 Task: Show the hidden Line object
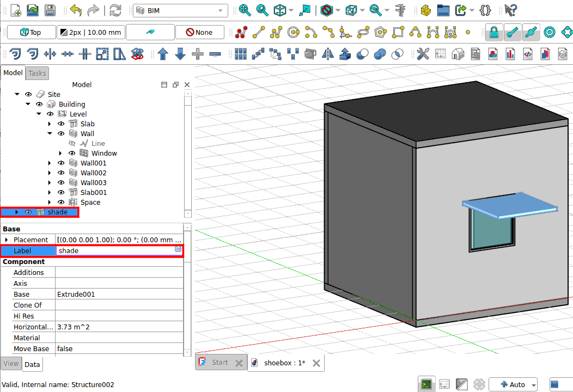pos(72,143)
